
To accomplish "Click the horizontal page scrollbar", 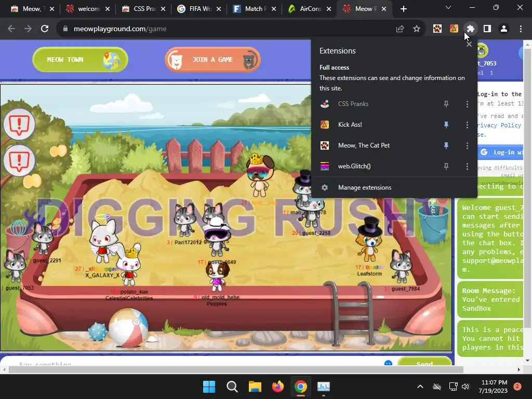I will [x=236, y=369].
